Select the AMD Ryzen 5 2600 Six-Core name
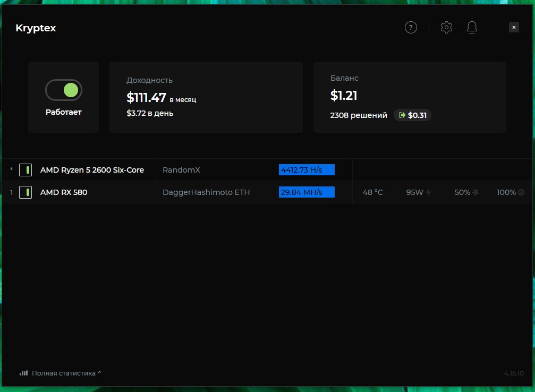 pos(92,170)
